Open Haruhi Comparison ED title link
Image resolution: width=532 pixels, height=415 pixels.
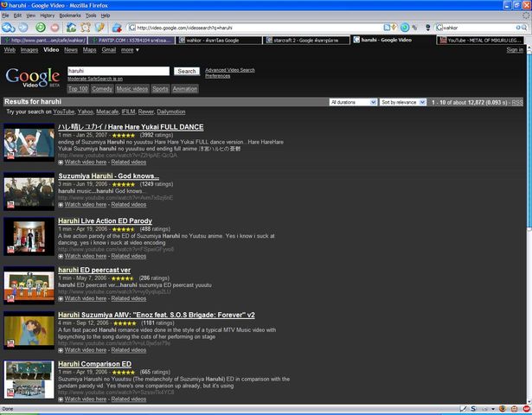click(94, 364)
